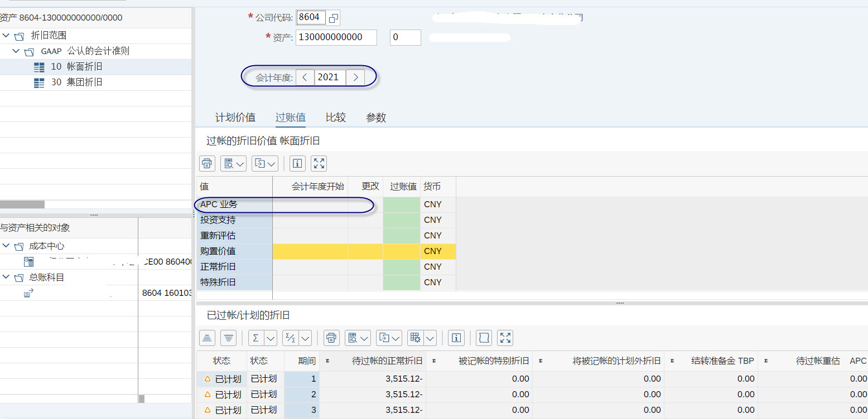This screenshot has height=419, width=868.
Task: Sort the planned depreciation list ascending
Action: 207,338
